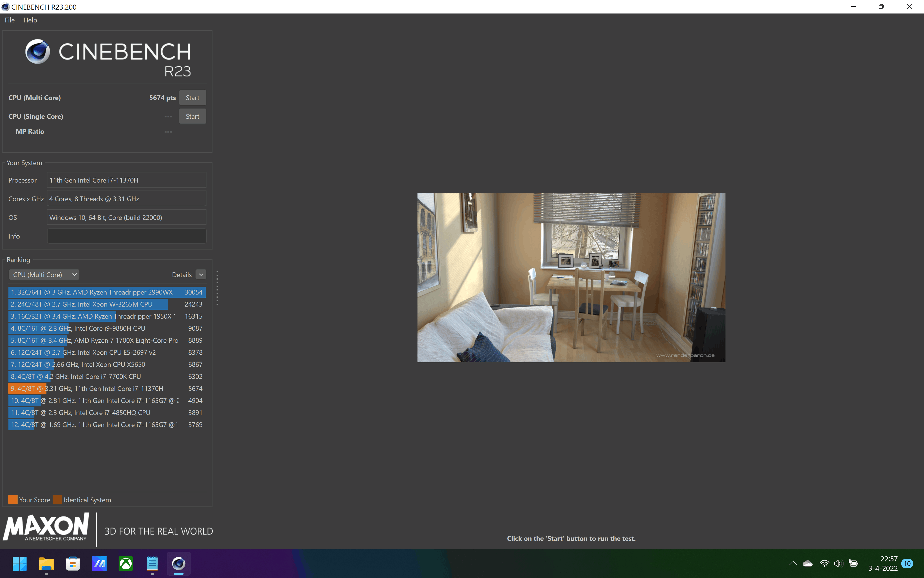Click the Cinebench logo sphere icon
The width and height of the screenshot is (924, 578).
pyautogui.click(x=37, y=51)
